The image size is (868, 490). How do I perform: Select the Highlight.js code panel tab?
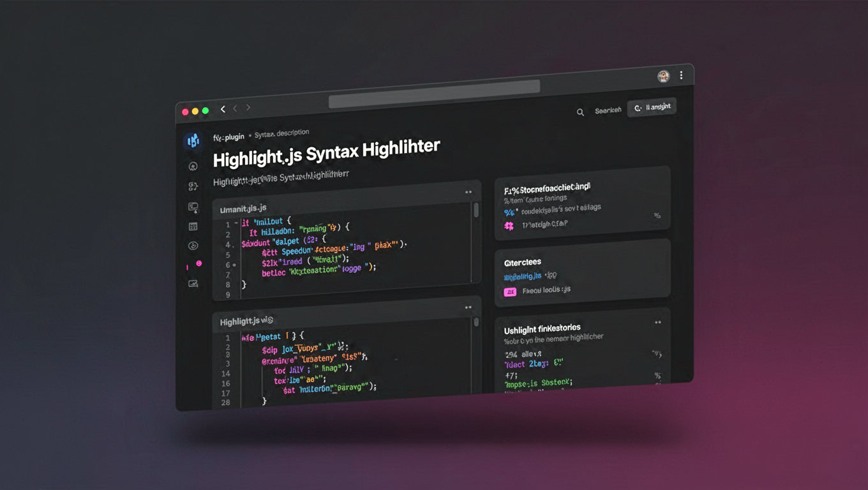point(247,321)
